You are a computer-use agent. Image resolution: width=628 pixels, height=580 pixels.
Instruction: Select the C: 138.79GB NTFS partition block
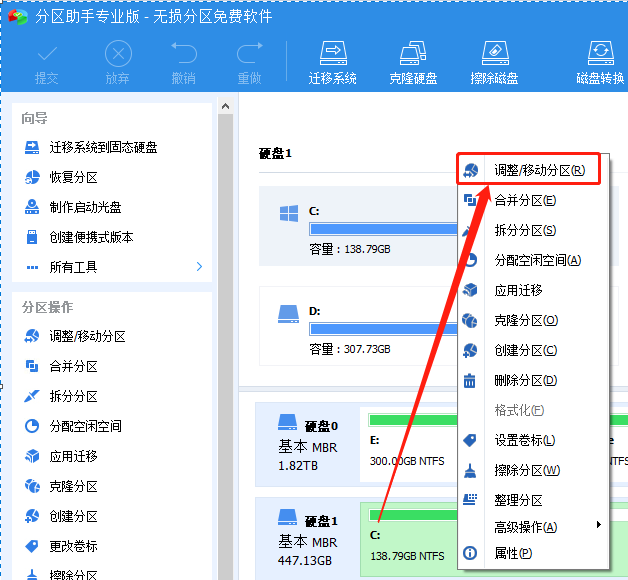point(409,538)
